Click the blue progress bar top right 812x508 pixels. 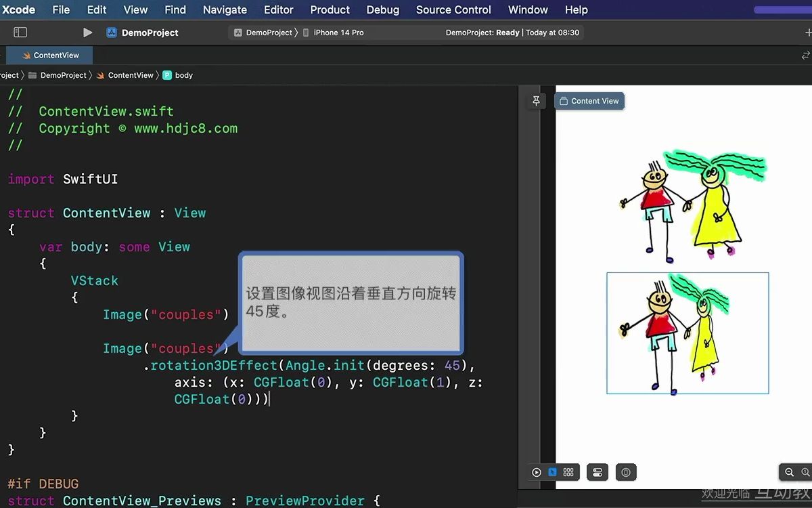coord(782,9)
